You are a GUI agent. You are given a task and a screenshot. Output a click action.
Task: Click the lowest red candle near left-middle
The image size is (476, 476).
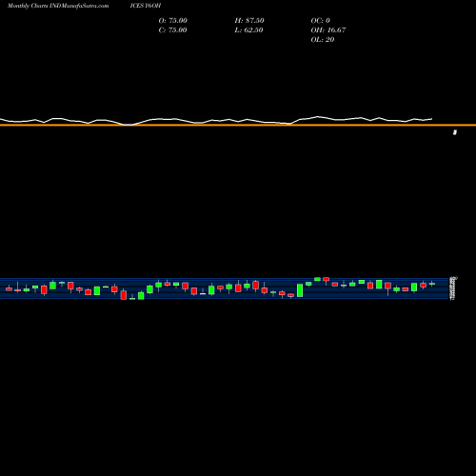coord(124,295)
